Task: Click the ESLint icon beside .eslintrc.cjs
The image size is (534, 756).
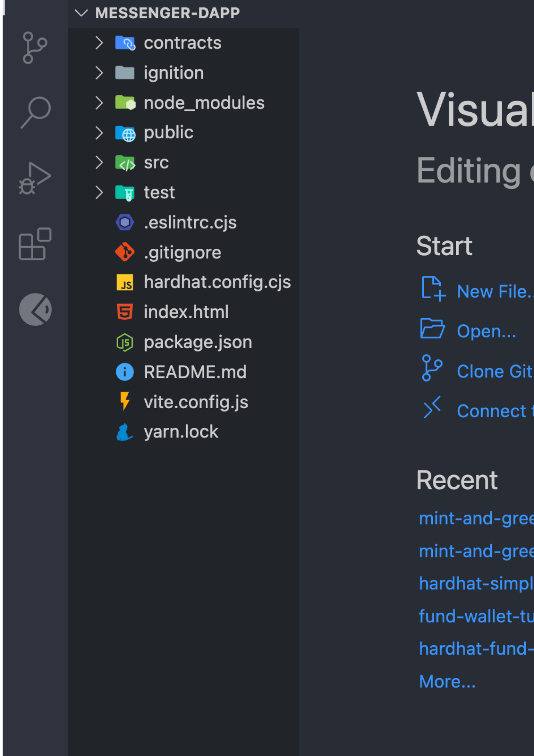Action: point(125,222)
